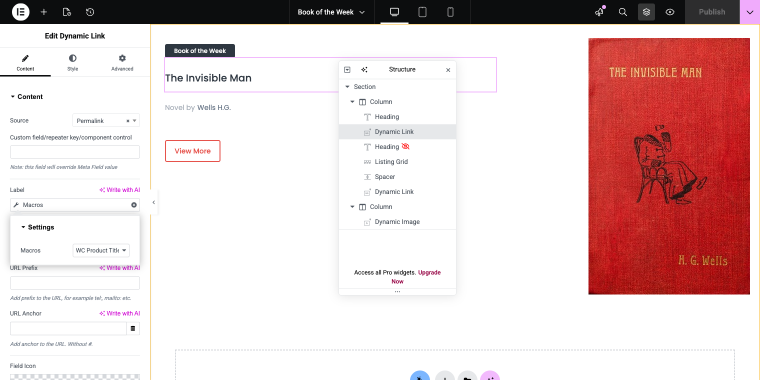Click the Publish button

tap(712, 12)
